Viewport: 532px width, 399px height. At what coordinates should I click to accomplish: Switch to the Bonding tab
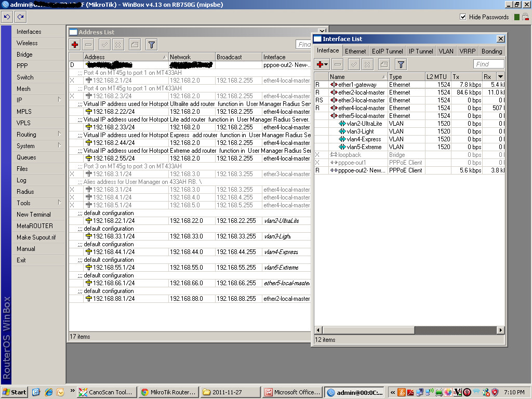point(491,51)
